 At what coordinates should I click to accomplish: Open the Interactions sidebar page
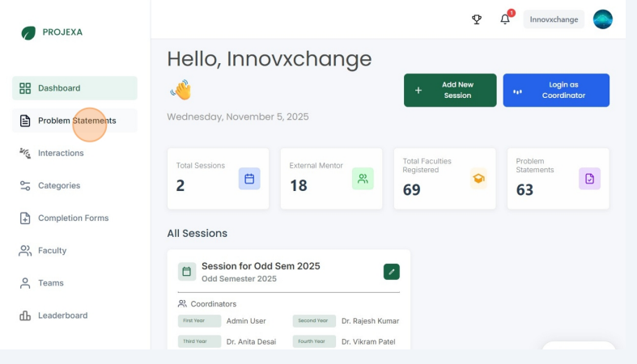pos(60,153)
